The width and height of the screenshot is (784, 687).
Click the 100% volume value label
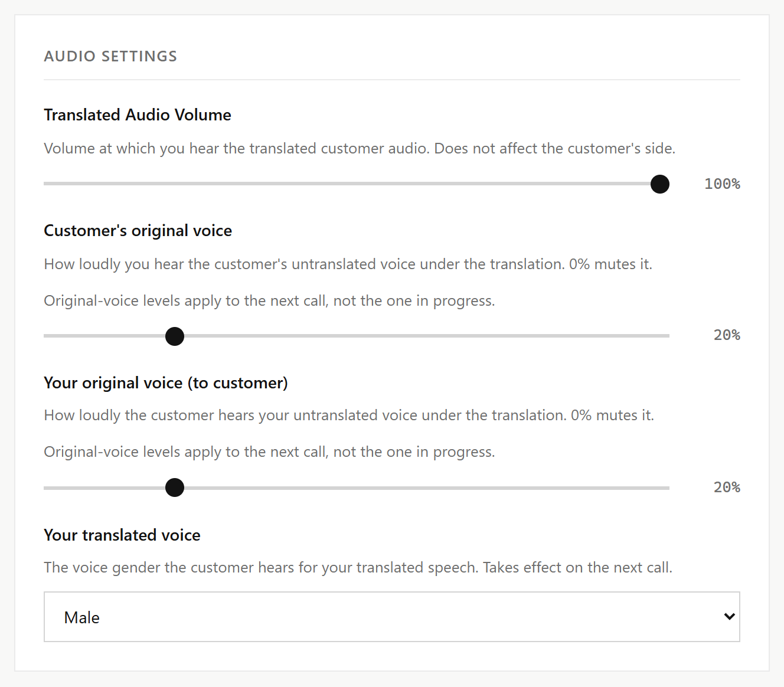pyautogui.click(x=722, y=184)
